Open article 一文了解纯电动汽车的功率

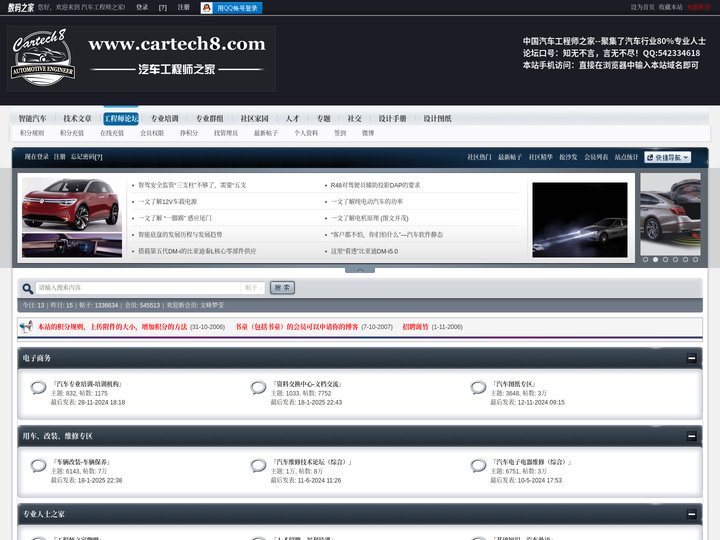tap(367, 202)
